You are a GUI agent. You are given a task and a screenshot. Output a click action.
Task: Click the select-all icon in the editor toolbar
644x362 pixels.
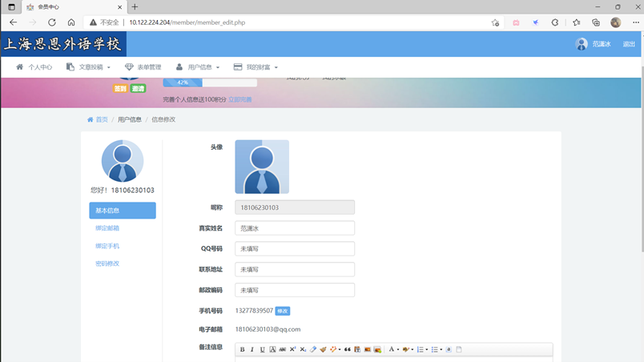[449, 349]
